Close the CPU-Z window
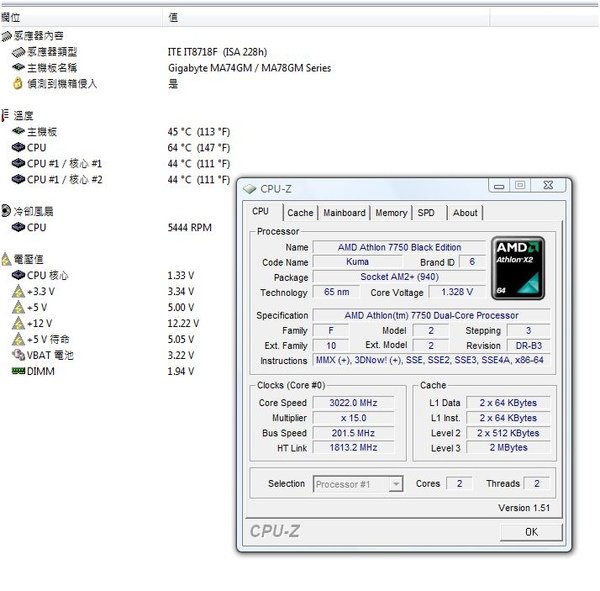This screenshot has width=600, height=591. [x=548, y=185]
